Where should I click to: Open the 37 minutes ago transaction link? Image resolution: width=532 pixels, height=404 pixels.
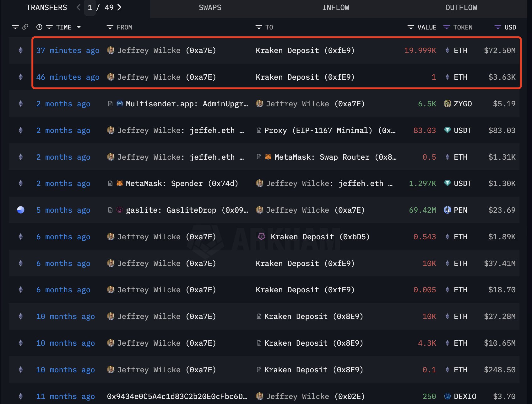click(68, 50)
